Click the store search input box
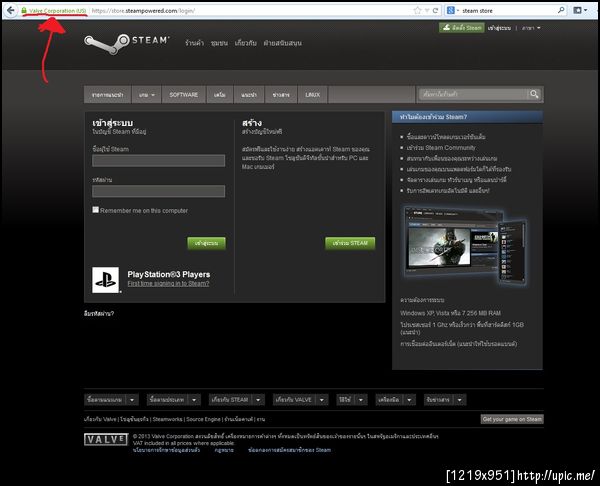This screenshot has height=486, width=600. 473,94
